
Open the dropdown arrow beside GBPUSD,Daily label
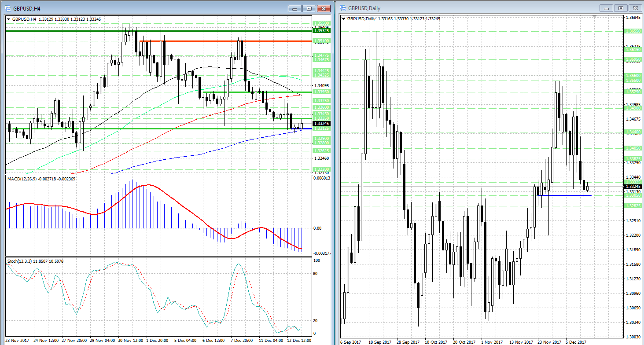(x=343, y=18)
